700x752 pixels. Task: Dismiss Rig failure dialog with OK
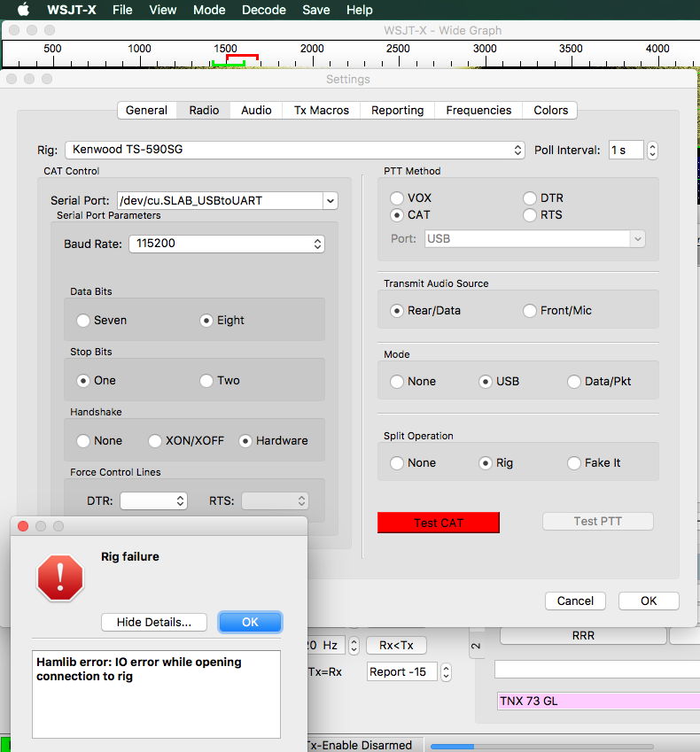pyautogui.click(x=250, y=623)
